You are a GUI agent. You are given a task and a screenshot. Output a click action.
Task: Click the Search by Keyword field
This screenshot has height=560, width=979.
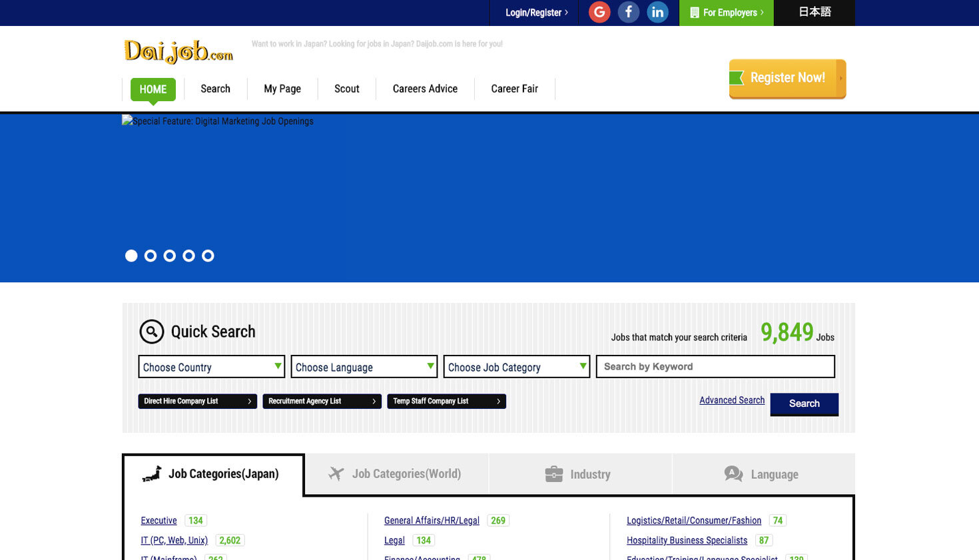point(715,367)
